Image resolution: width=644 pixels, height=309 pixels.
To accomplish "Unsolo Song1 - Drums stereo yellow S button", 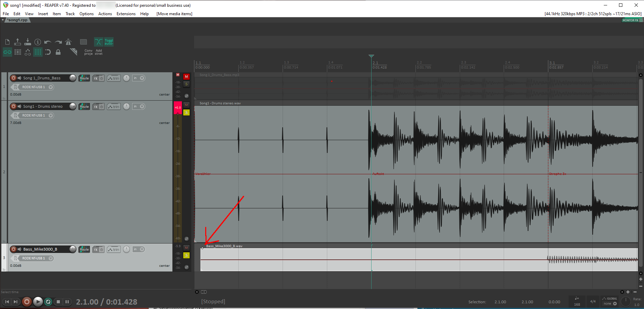I will tap(186, 112).
